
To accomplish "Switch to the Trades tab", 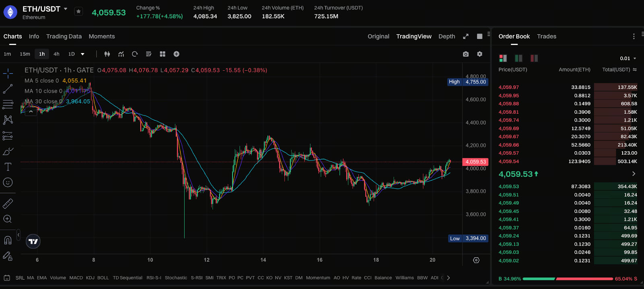I will point(546,36).
